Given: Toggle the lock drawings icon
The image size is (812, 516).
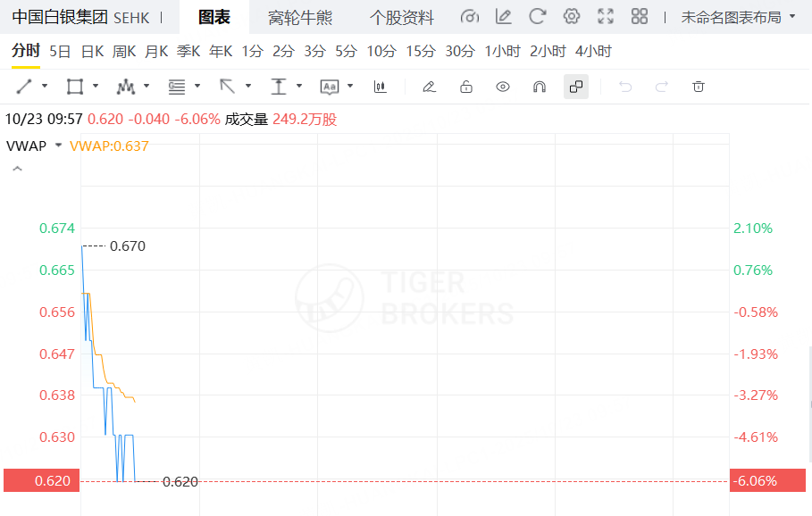Looking at the screenshot, I should (465, 87).
